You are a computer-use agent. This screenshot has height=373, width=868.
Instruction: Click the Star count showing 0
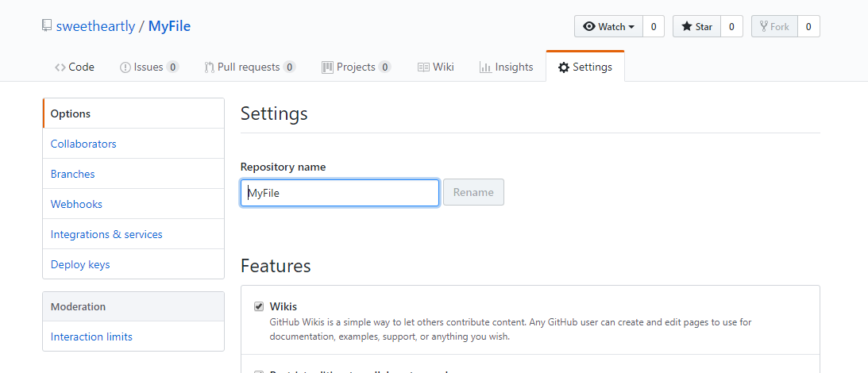tap(731, 26)
